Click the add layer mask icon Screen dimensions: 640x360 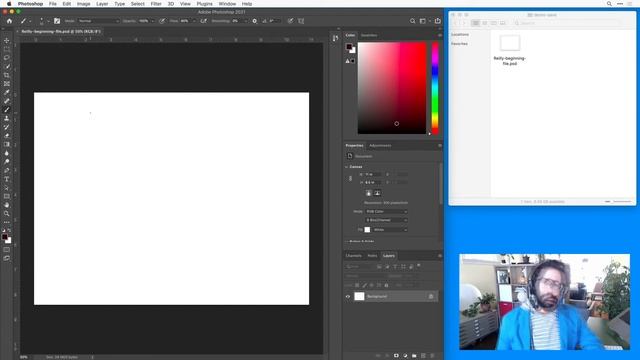[x=396, y=356]
